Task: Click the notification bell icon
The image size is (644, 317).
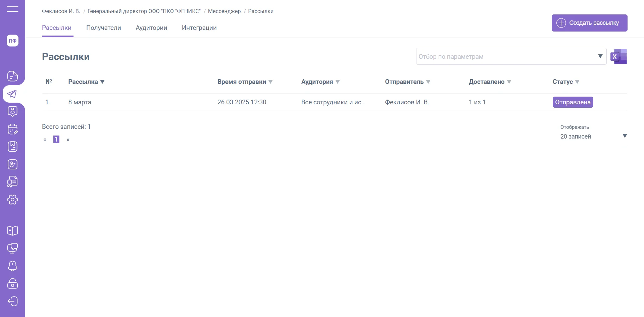Action: [12, 266]
